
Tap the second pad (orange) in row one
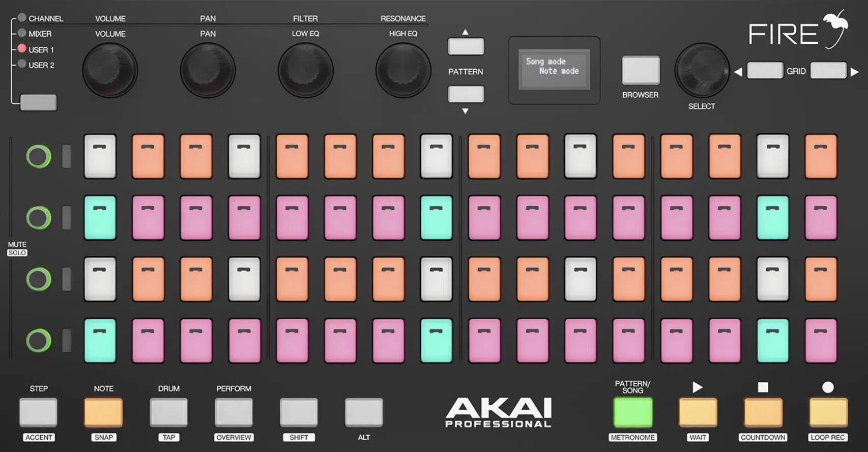pyautogui.click(x=148, y=156)
